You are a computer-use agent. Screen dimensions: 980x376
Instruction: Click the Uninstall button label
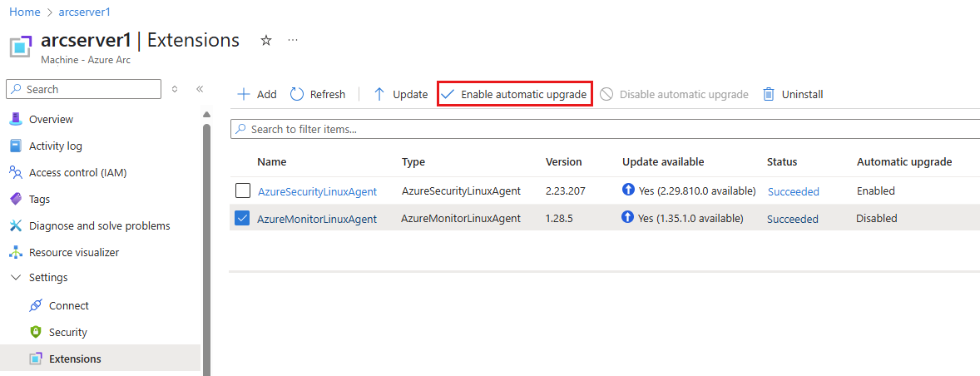pyautogui.click(x=803, y=94)
